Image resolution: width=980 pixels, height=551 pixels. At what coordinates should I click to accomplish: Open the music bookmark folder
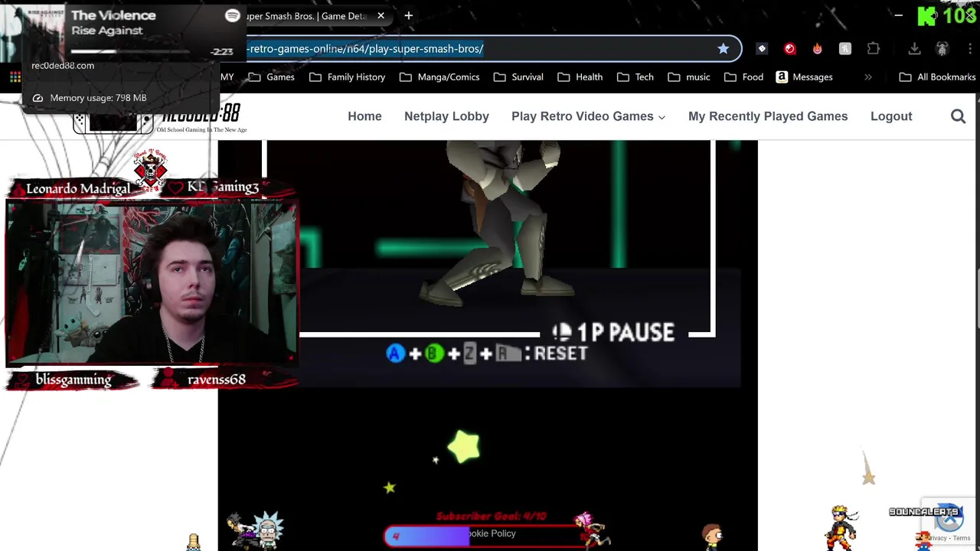click(689, 77)
